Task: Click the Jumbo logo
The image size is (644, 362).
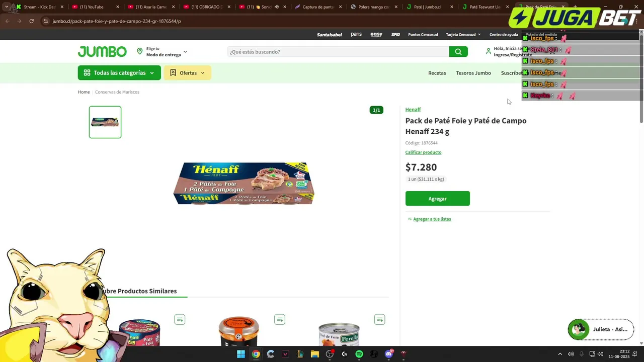Action: pos(102,52)
